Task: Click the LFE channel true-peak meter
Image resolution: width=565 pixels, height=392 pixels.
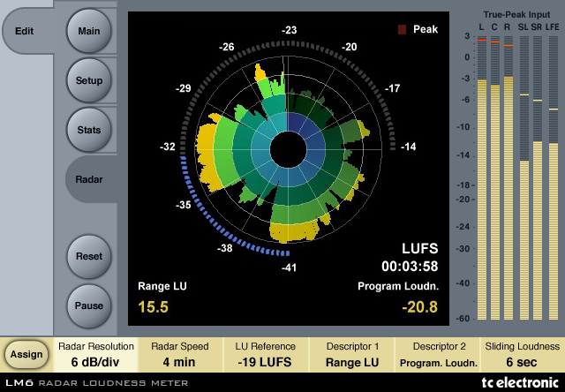Action: (554, 177)
